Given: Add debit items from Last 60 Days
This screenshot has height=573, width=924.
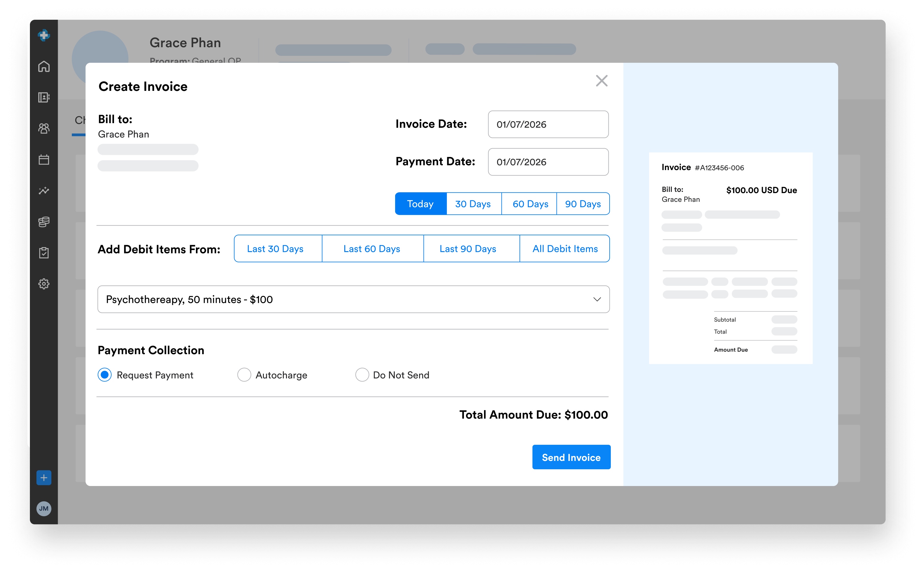Looking at the screenshot, I should pyautogui.click(x=372, y=249).
